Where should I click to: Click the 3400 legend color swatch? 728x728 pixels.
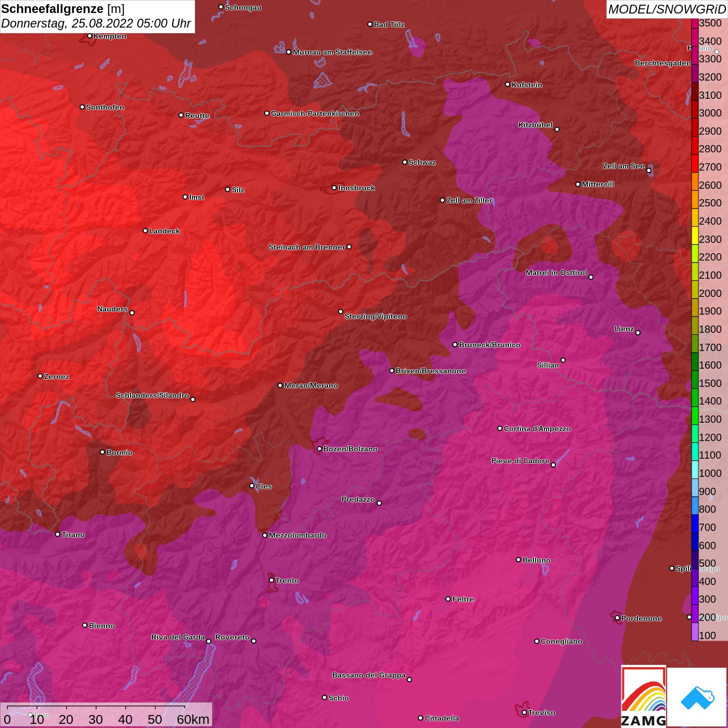pyautogui.click(x=695, y=38)
